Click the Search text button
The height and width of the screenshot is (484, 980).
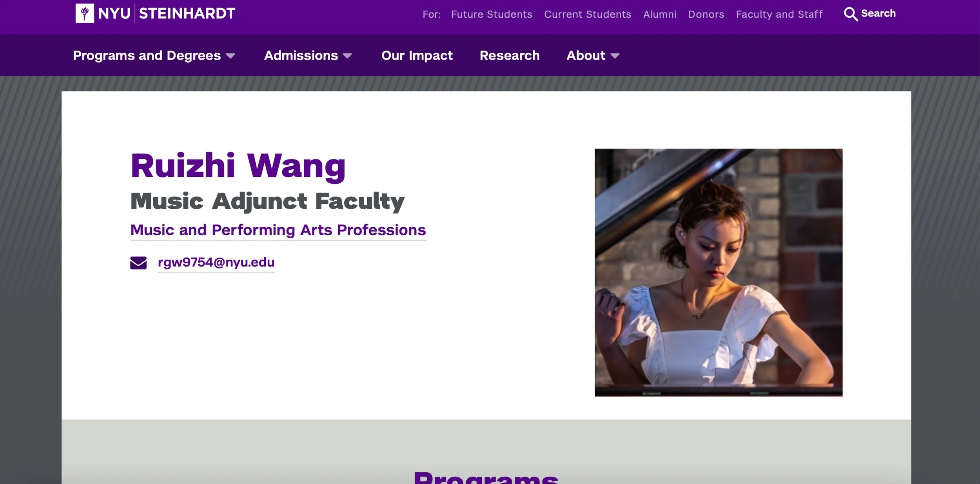(x=878, y=14)
